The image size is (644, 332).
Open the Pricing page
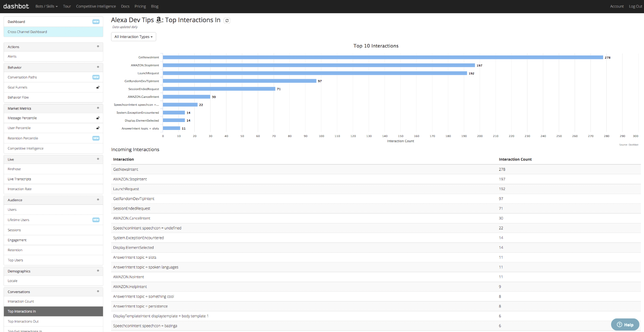point(140,6)
